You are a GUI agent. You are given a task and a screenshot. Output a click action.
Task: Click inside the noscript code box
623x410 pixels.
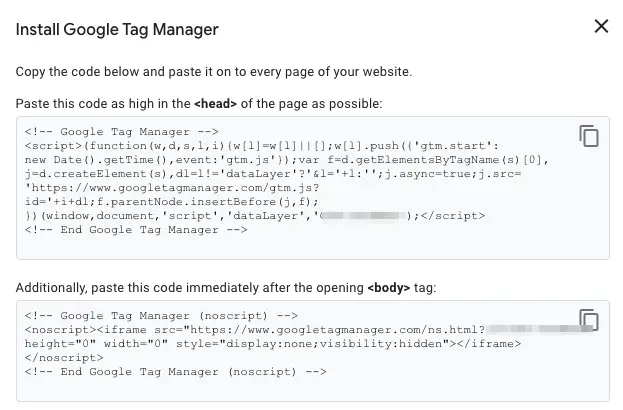[x=313, y=351]
